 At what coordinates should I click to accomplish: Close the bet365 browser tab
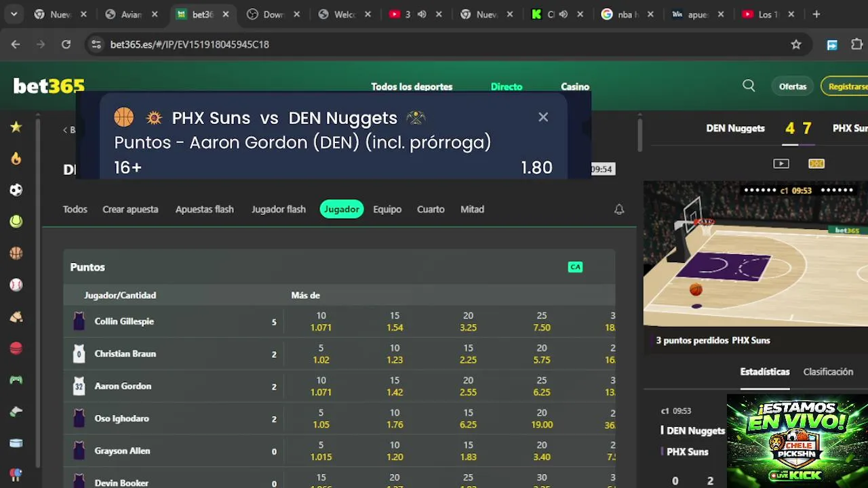[226, 14]
